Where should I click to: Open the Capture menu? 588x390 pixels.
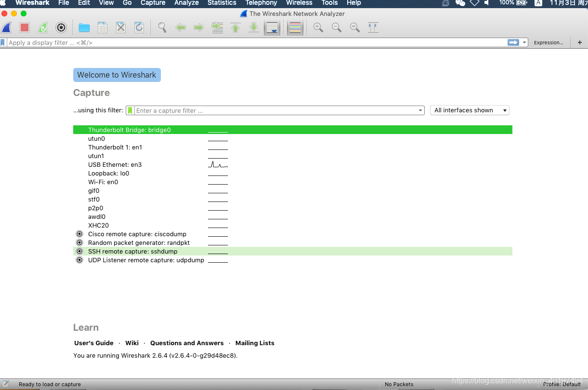pyautogui.click(x=153, y=3)
